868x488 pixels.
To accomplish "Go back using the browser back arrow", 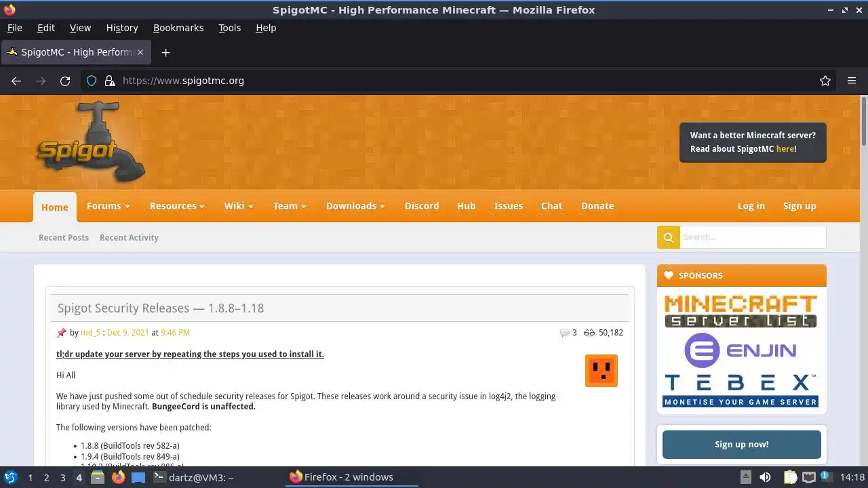I will click(16, 81).
